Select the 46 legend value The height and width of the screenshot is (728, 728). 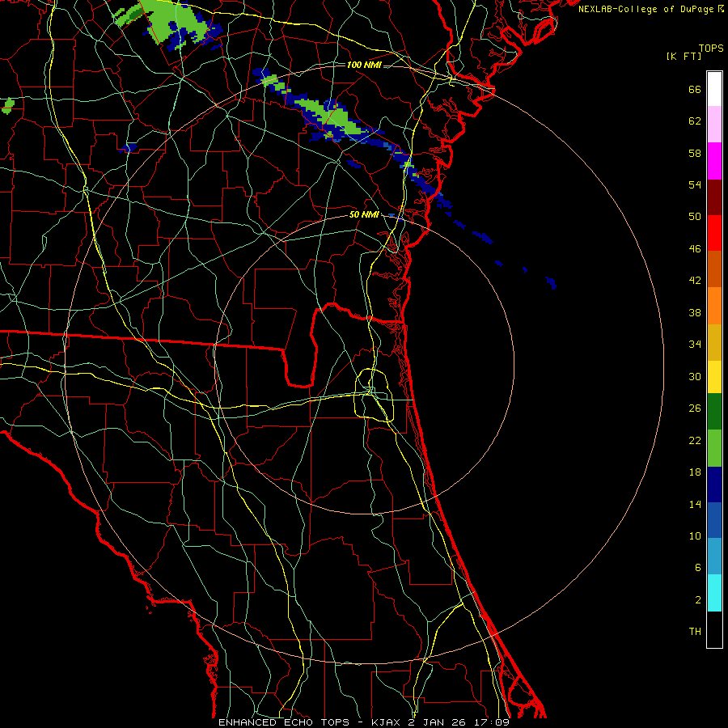[695, 249]
